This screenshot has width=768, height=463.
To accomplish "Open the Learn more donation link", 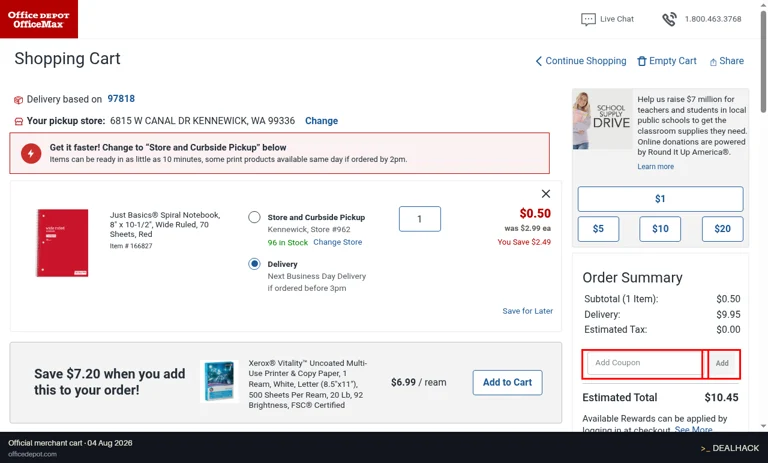I will coord(655,167).
